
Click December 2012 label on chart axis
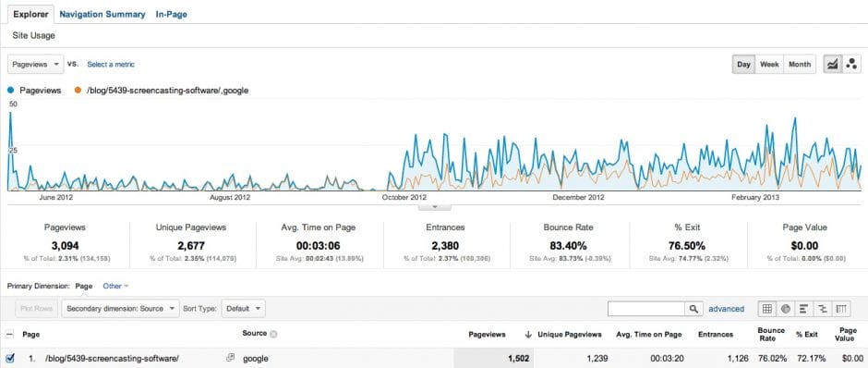(578, 197)
